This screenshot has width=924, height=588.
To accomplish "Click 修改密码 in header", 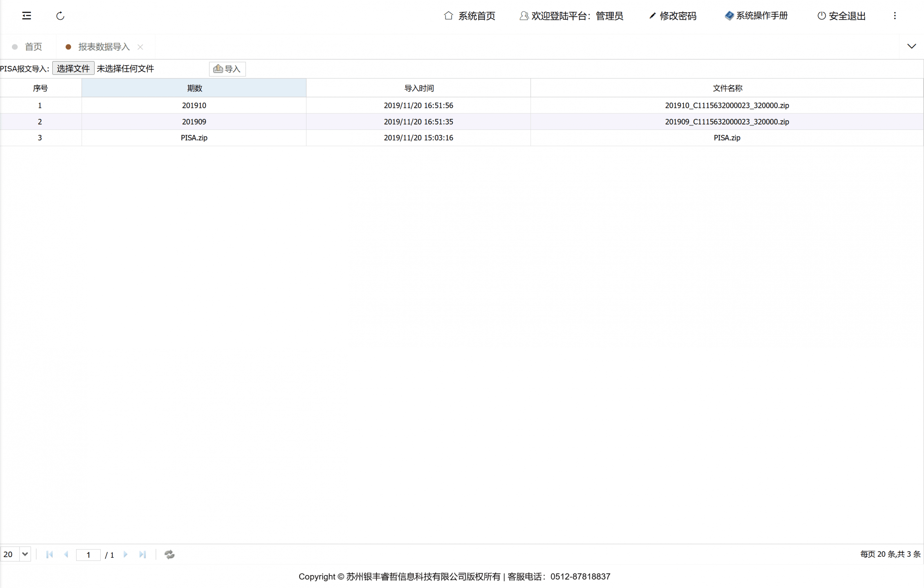I will pyautogui.click(x=673, y=16).
